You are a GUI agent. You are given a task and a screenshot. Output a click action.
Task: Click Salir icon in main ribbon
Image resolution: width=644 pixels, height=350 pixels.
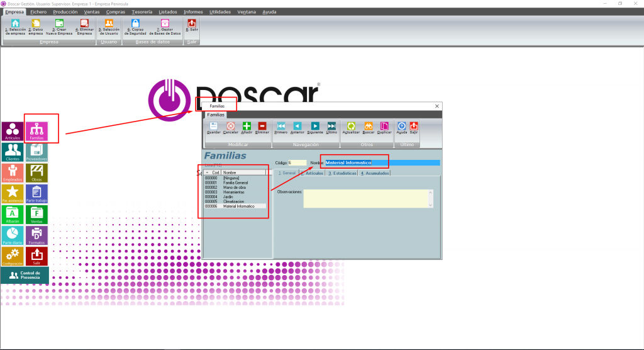point(191,26)
